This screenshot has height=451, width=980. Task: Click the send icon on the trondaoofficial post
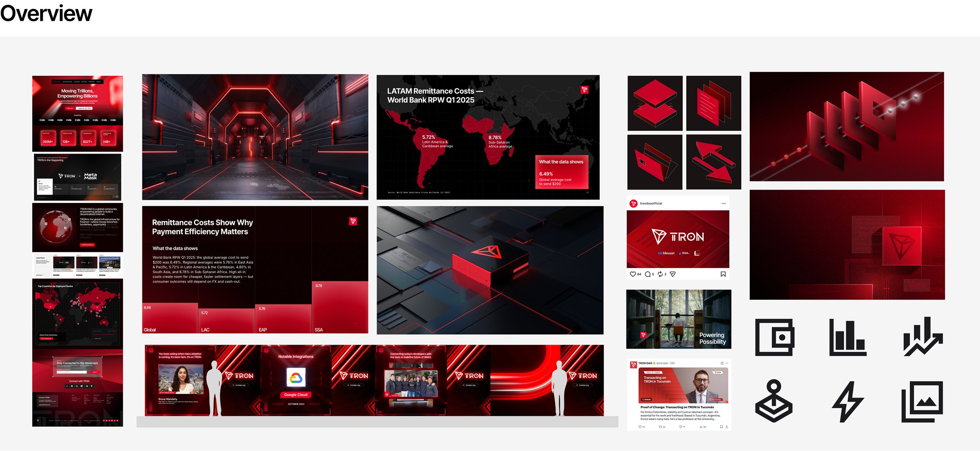pyautogui.click(x=673, y=274)
